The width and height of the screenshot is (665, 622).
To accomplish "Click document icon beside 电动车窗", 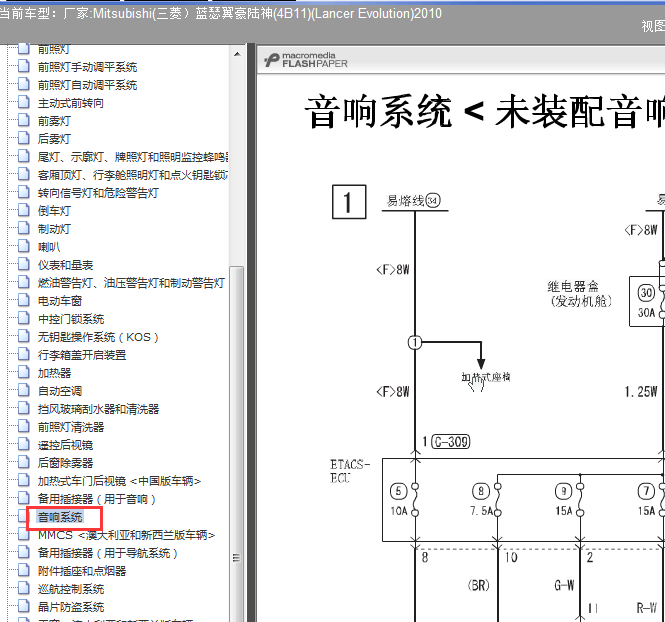I will click(x=24, y=300).
